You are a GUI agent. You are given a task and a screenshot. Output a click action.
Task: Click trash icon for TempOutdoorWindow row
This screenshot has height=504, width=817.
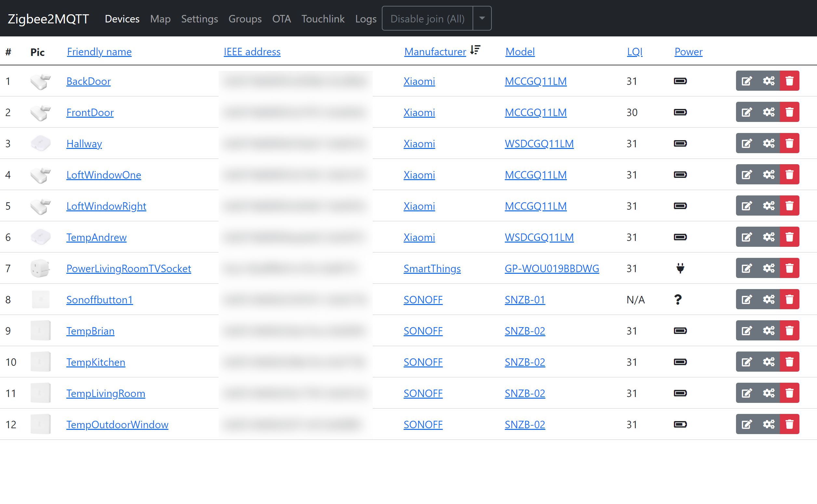point(789,424)
